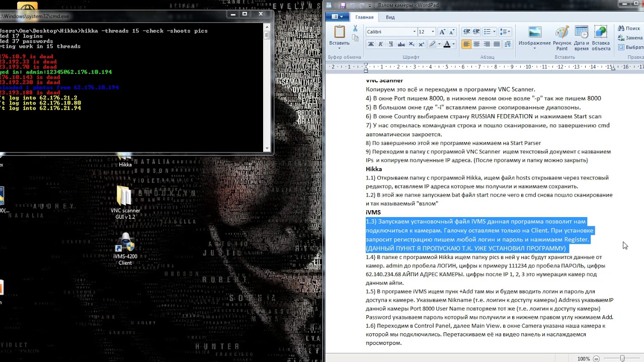
Task: Apply bold with the Ж button
Action: [x=371, y=44]
